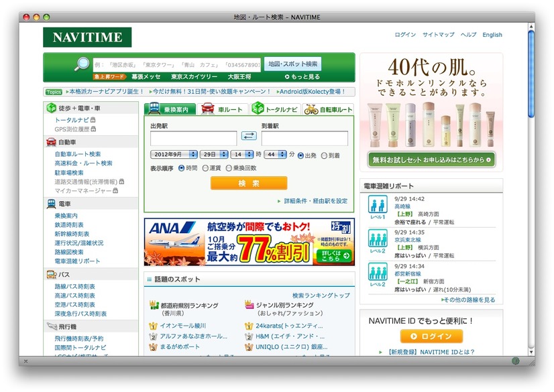Open 新幹線時刻表 sidebar link
The image size is (554, 392).
point(72,234)
